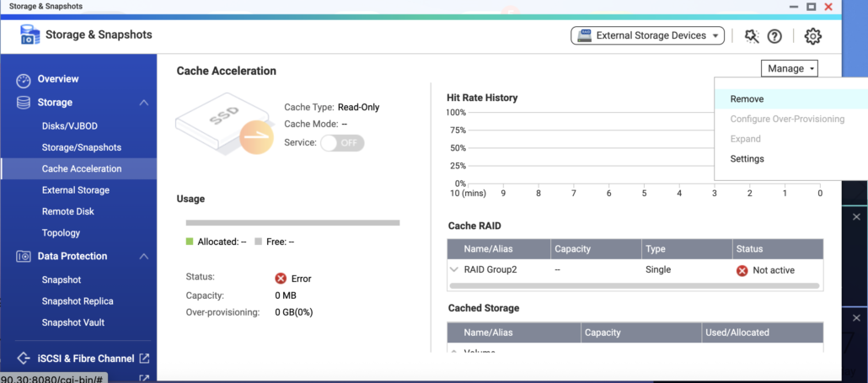Click the green Allocated legend swatch
The width and height of the screenshot is (868, 383).
190,242
